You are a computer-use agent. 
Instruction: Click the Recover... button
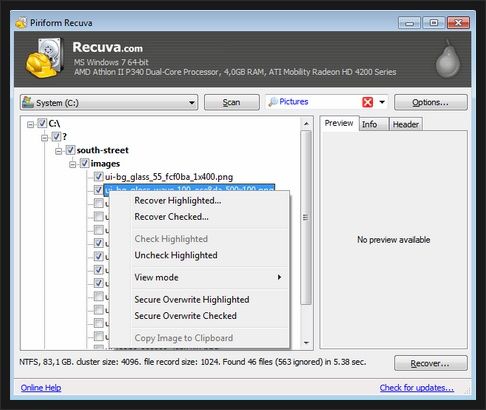(431, 363)
